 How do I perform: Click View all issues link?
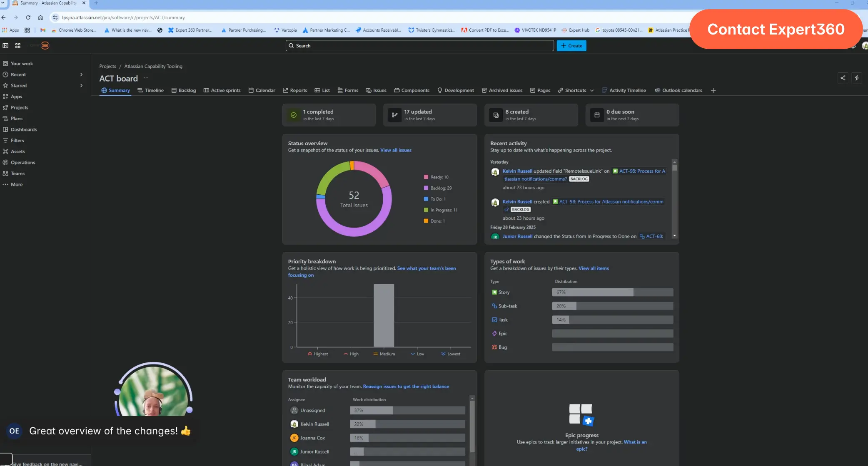coord(396,150)
